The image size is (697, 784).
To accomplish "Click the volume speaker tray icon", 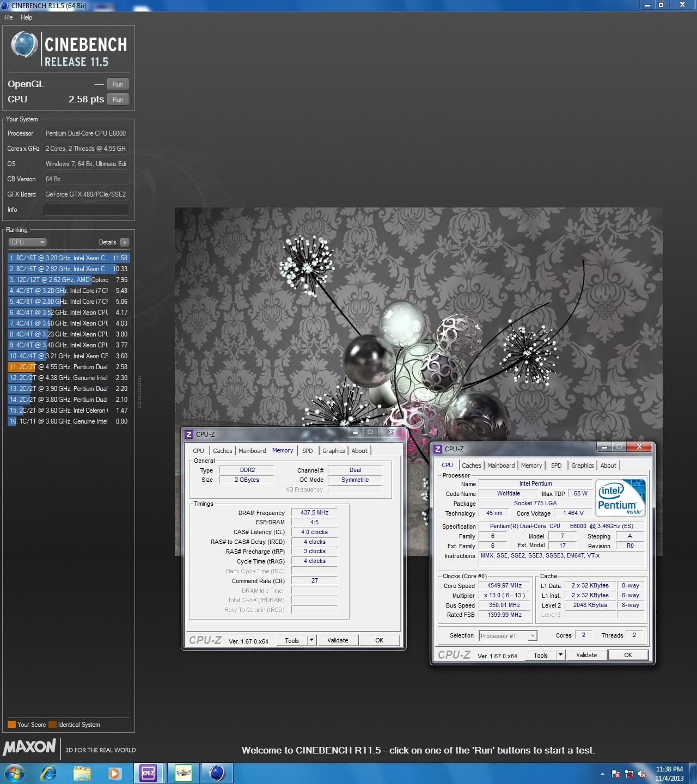I will pos(643,773).
